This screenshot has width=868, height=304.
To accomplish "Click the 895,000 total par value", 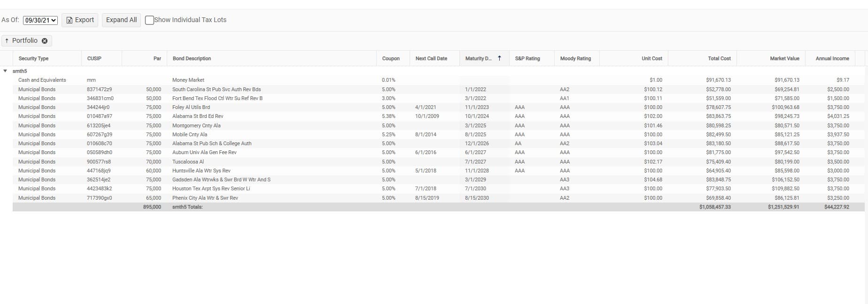I will click(152, 207).
